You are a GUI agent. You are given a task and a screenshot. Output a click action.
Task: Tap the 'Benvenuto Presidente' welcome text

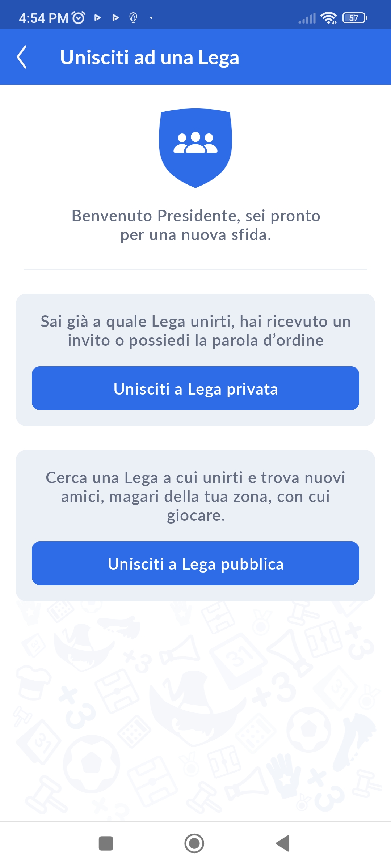coord(195,225)
